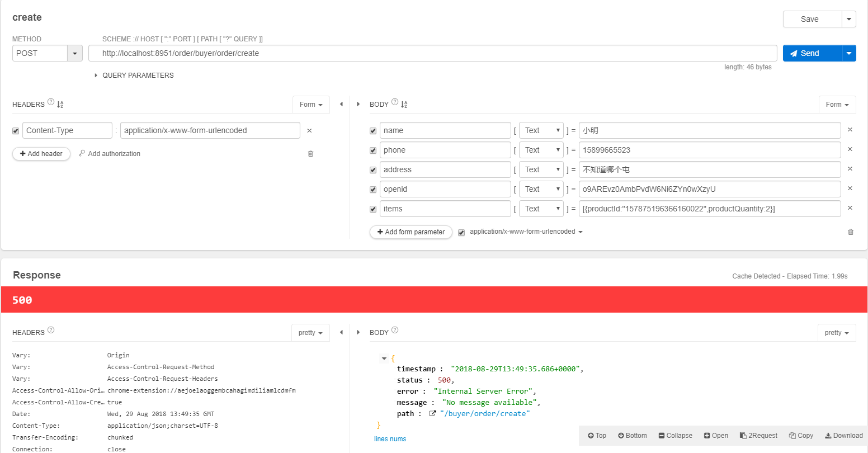Click the response HEADERS help icon
This screenshot has height=453, width=868.
pos(51,330)
